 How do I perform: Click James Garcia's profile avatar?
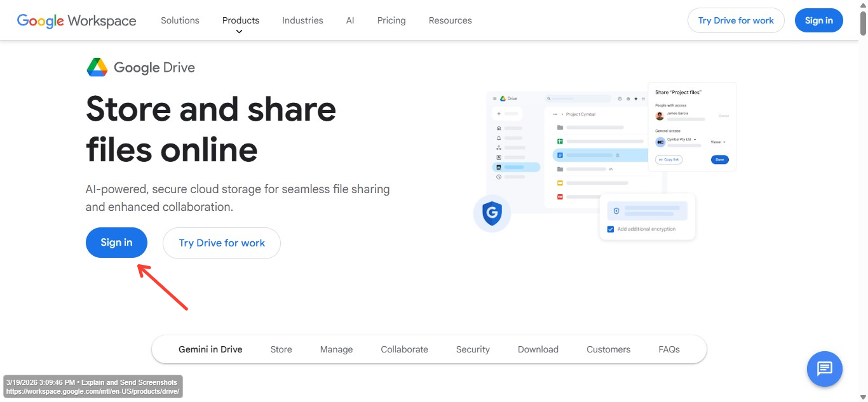point(660,116)
